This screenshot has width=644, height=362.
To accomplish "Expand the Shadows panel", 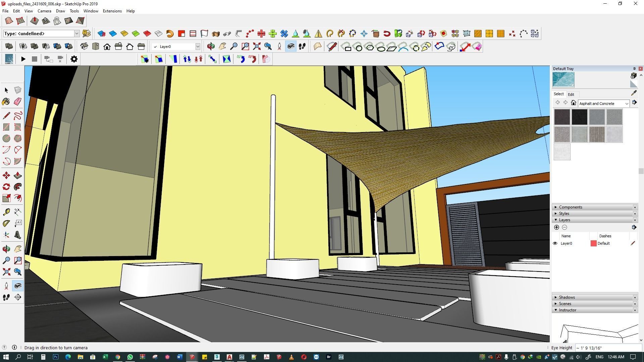I will (567, 297).
